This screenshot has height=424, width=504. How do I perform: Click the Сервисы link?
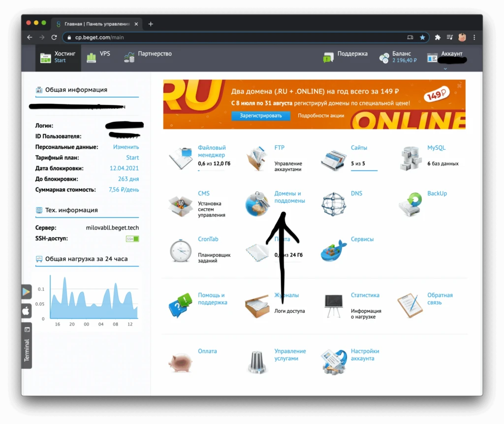coord(362,239)
